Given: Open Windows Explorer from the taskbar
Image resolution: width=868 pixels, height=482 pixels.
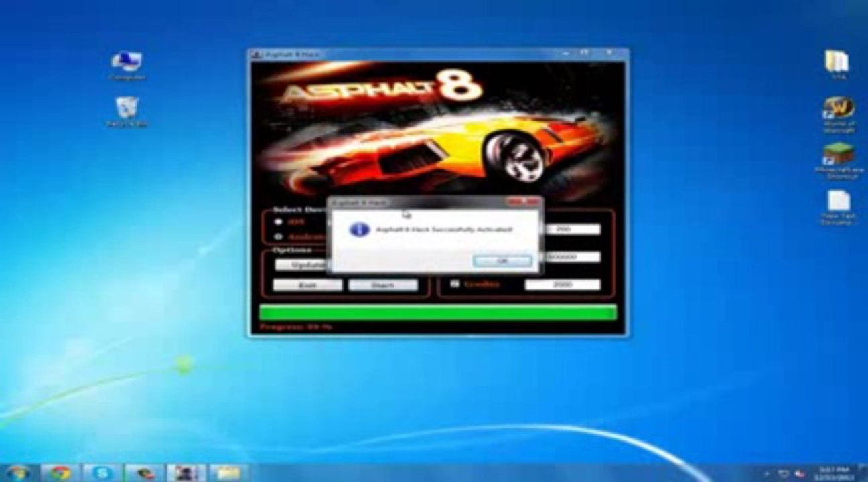Looking at the screenshot, I should click(228, 473).
